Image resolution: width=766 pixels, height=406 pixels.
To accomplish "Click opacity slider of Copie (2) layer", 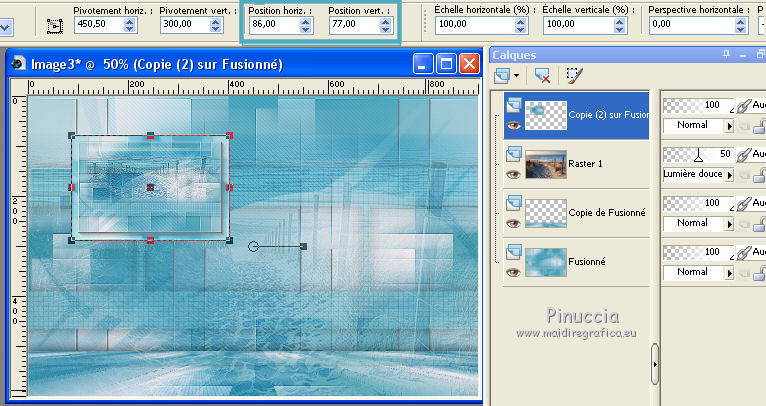I will pos(699,106).
